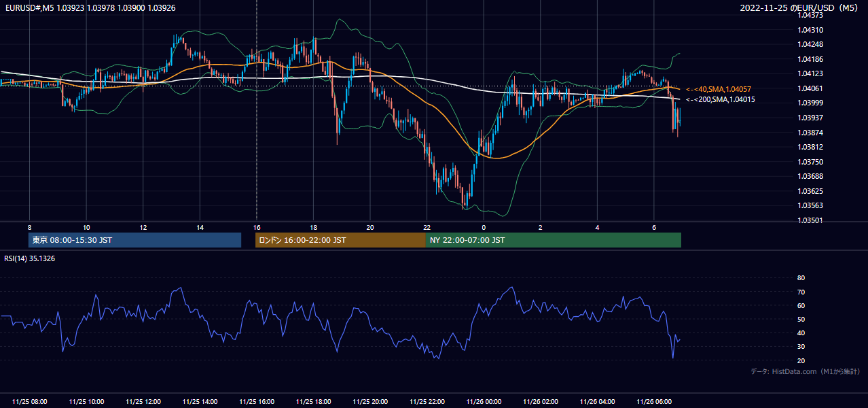This screenshot has height=408, width=868.
Task: Click the 200 SMA 1.04015 label
Action: [x=720, y=100]
